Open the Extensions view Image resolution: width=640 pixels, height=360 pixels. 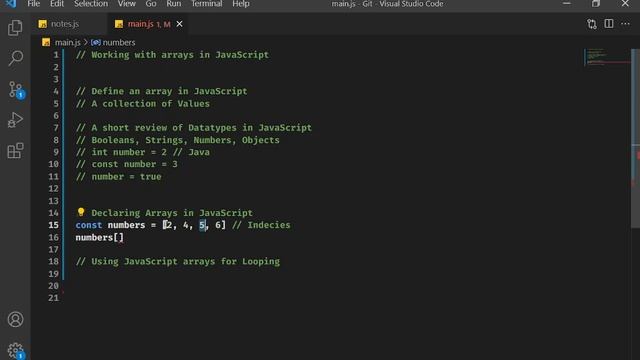click(x=15, y=151)
